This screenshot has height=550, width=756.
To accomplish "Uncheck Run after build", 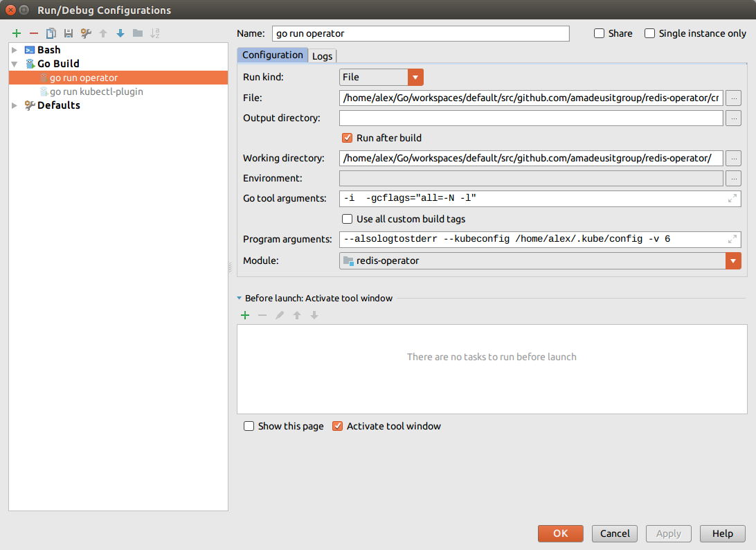I will [x=348, y=138].
